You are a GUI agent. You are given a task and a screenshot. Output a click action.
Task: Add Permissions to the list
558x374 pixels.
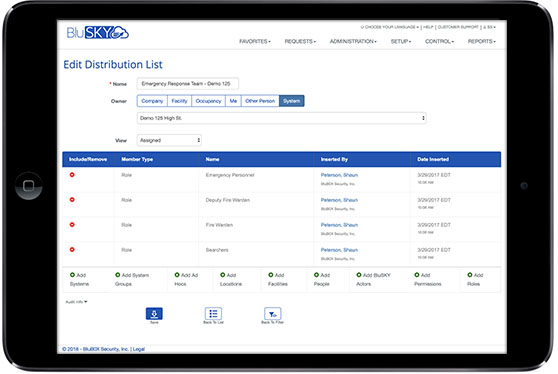point(427,279)
